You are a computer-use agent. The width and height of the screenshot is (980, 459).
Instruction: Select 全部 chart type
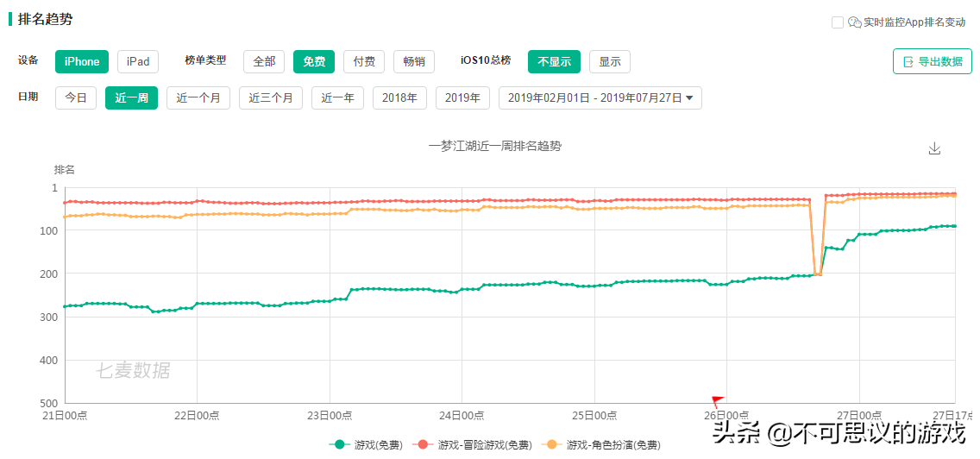click(264, 61)
